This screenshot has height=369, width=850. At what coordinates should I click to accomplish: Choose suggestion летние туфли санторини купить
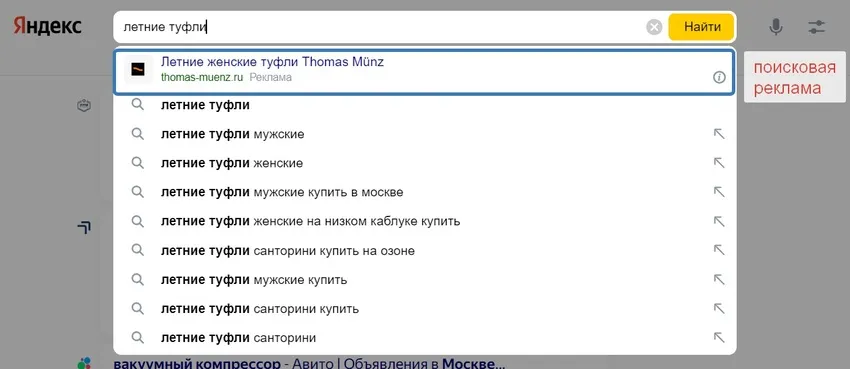tap(424, 309)
